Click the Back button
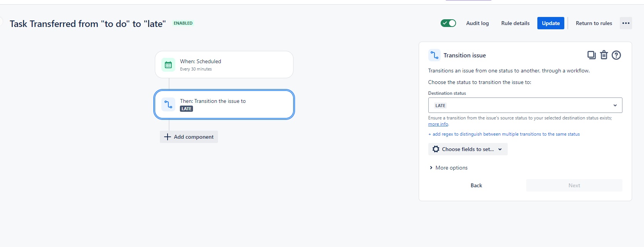 point(476,185)
